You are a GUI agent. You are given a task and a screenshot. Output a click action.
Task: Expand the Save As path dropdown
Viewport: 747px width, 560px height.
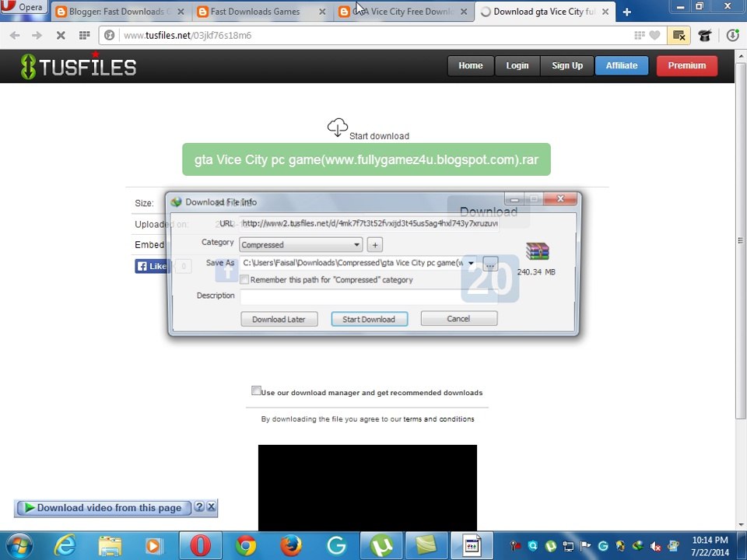coord(471,263)
